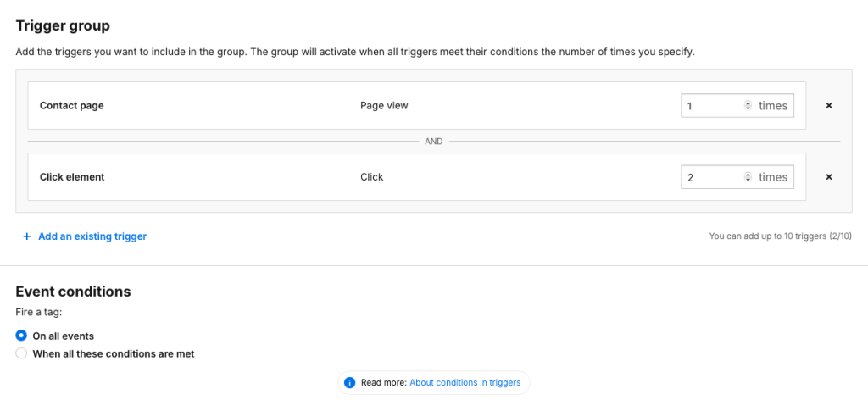This screenshot has width=868, height=411.
Task: Click the Read more label in info pill
Action: pos(384,382)
